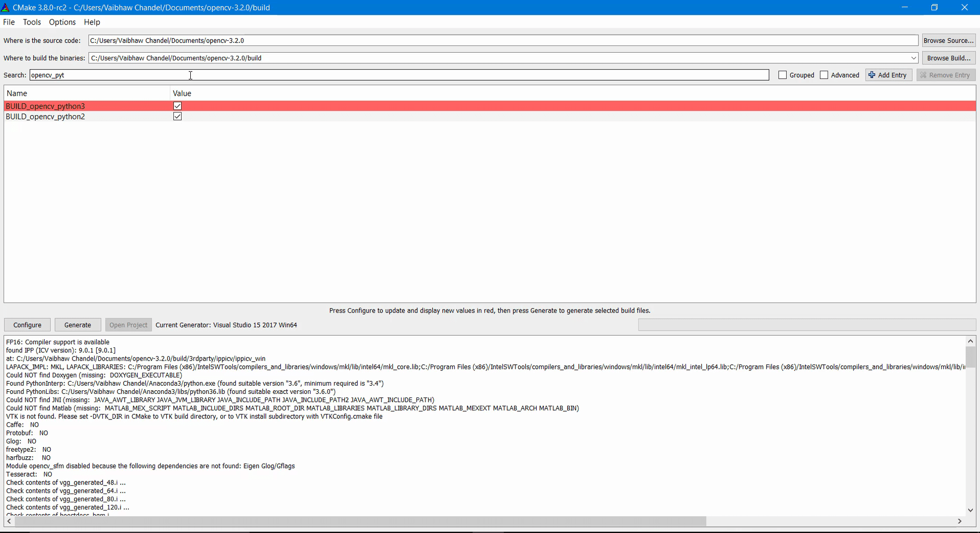
Task: Click the 'Current Generator: Visual Studio 15 2017 Win64' label
Action: [226, 325]
